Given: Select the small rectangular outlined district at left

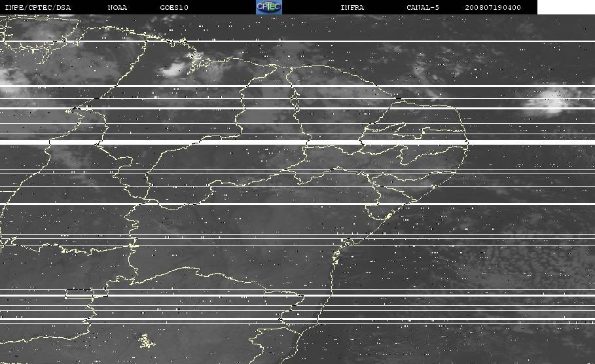Looking at the screenshot, I should pyautogui.click(x=79, y=293).
